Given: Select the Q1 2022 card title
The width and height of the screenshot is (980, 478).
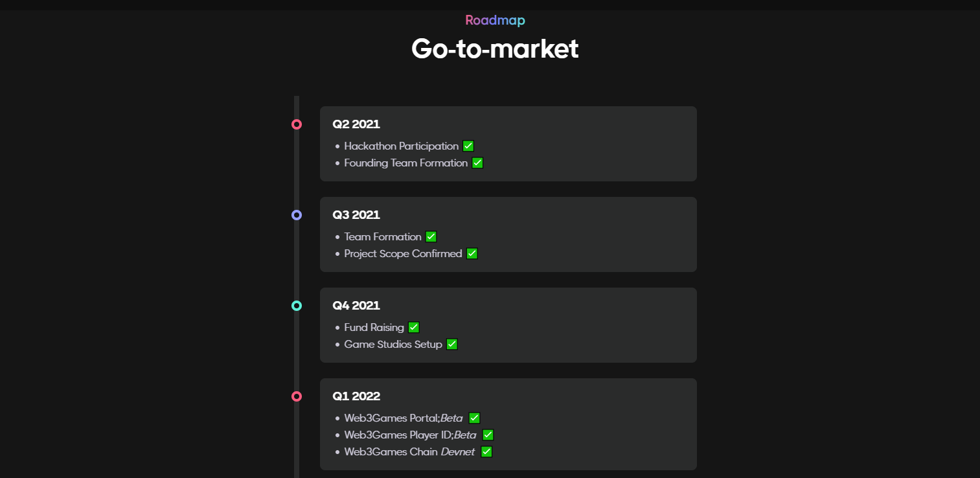Looking at the screenshot, I should click(356, 396).
